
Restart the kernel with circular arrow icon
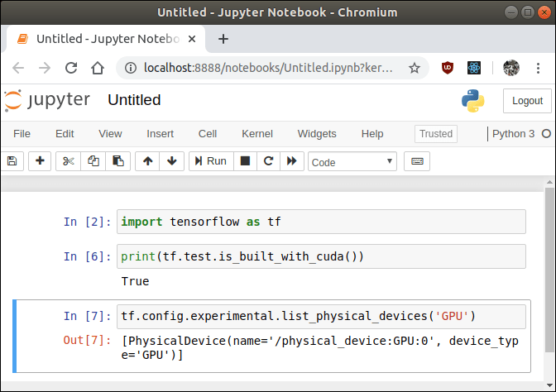point(268,161)
